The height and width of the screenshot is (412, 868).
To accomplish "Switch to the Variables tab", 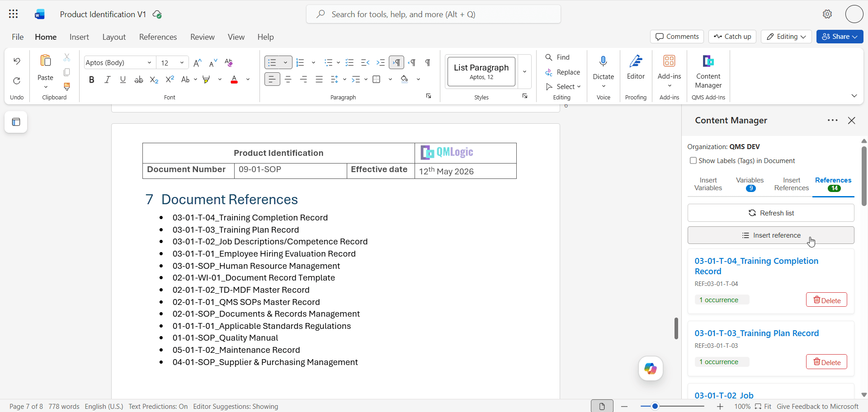I will coord(750,184).
